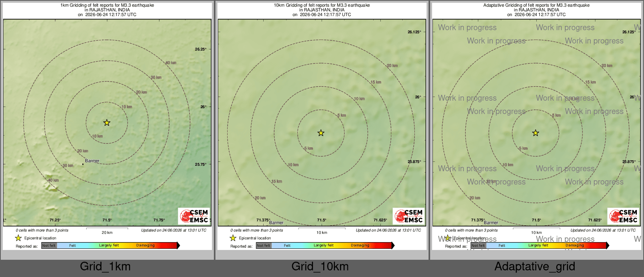Click the 'Damaging' red segment in the Grid_1km legend
The height and width of the screenshot is (277, 644).
(x=145, y=245)
